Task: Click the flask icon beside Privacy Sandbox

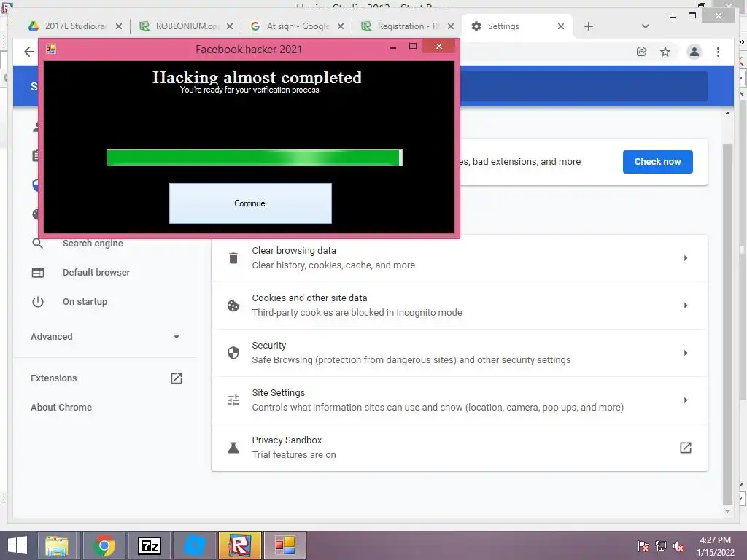Action: point(233,448)
